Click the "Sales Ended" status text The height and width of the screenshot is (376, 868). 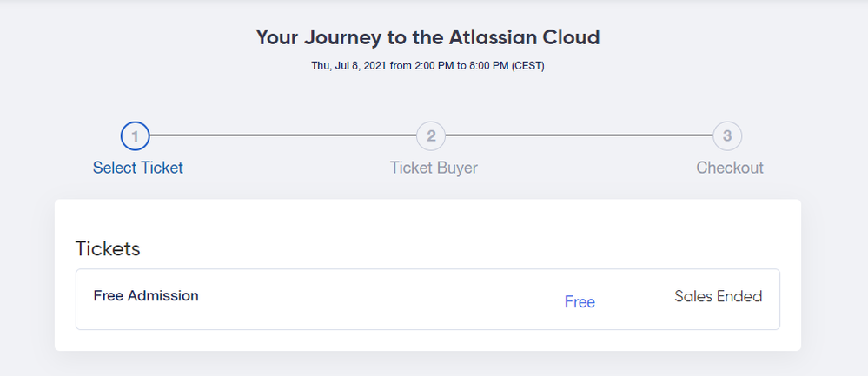[x=718, y=296]
